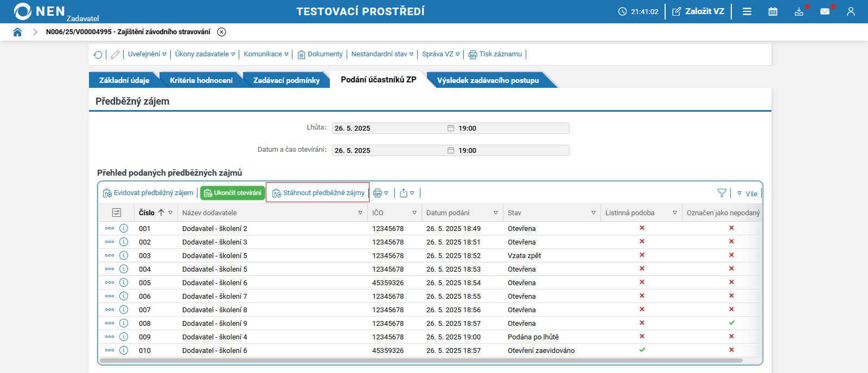Open Název dodavatele column filter arrow
The image size is (868, 373).
coord(360,213)
